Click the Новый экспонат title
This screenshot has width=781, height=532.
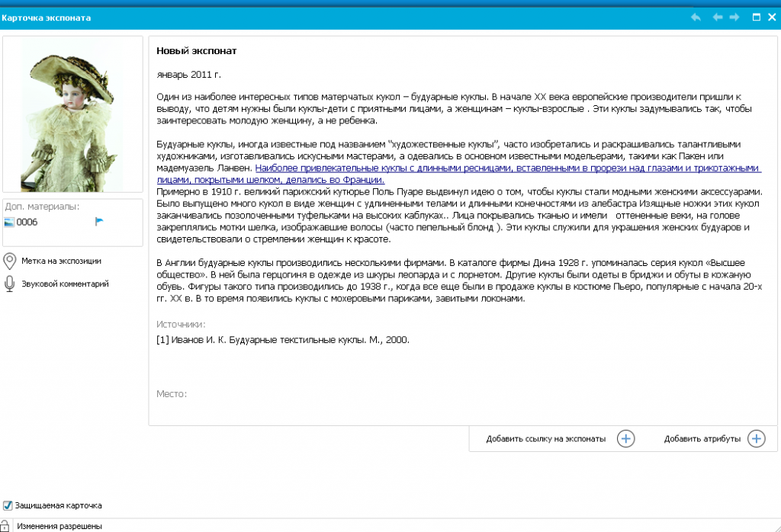pyautogui.click(x=196, y=51)
